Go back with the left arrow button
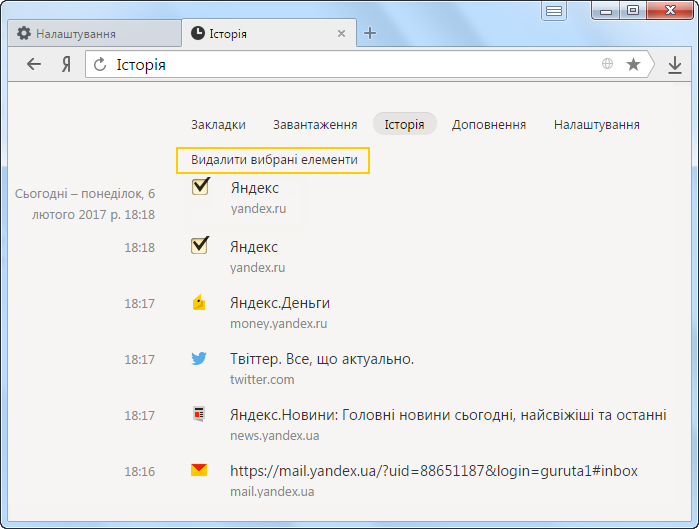699x529 pixels. [34, 65]
